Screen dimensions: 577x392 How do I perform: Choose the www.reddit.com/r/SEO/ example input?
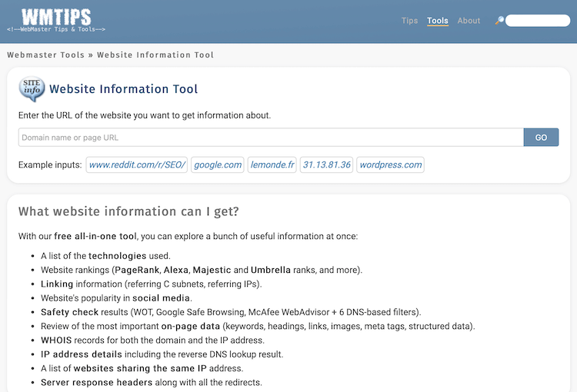pos(137,164)
